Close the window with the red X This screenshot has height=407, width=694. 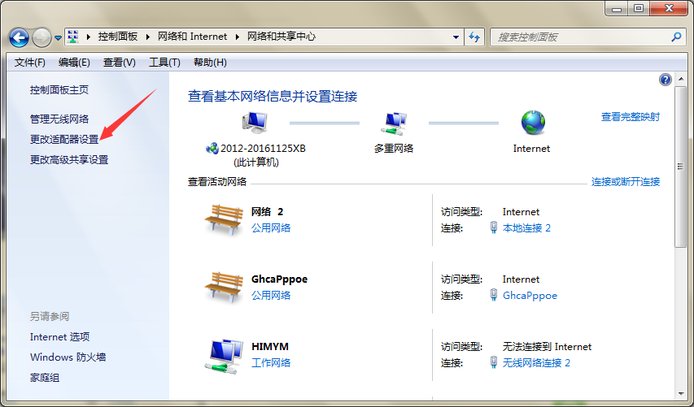[669, 9]
